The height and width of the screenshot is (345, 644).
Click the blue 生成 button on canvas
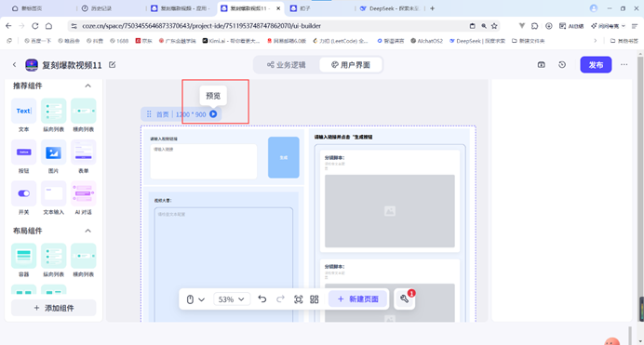coord(284,157)
